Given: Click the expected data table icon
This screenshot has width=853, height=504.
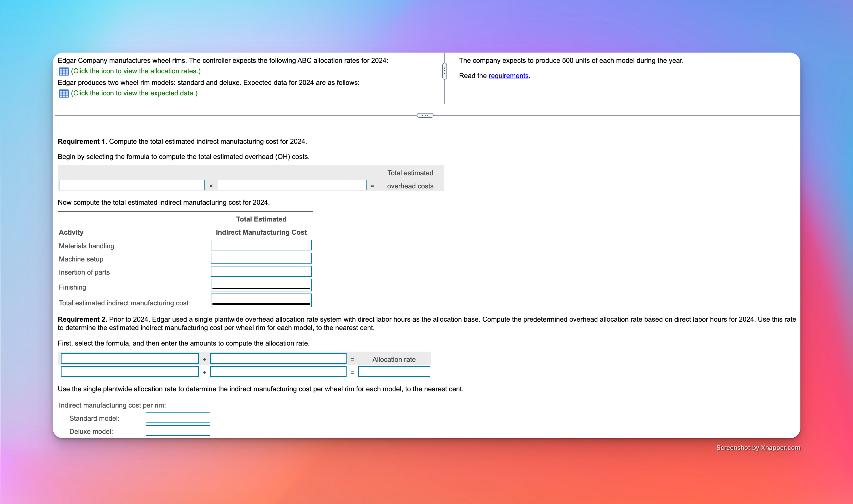Looking at the screenshot, I should (64, 93).
